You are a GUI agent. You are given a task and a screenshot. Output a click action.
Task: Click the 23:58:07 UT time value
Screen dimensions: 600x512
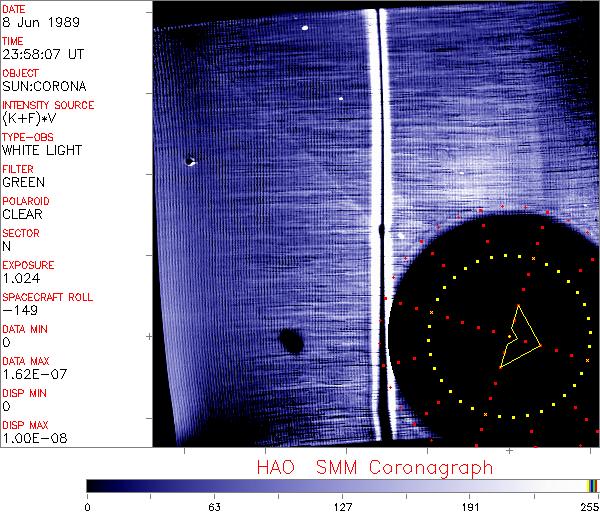[39, 54]
